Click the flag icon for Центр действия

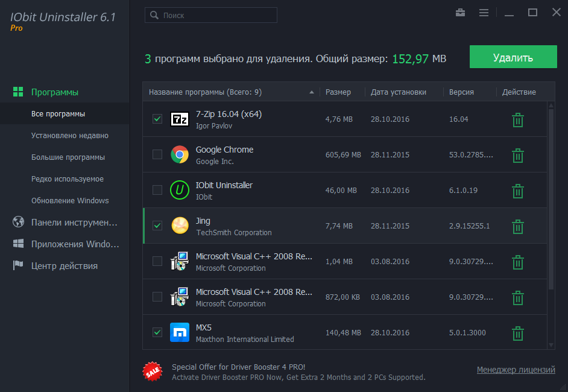18,265
